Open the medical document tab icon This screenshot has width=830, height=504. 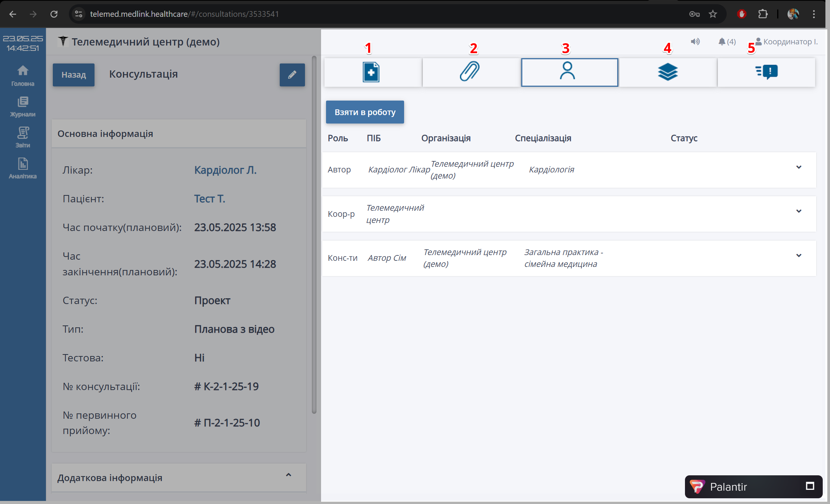pos(371,72)
